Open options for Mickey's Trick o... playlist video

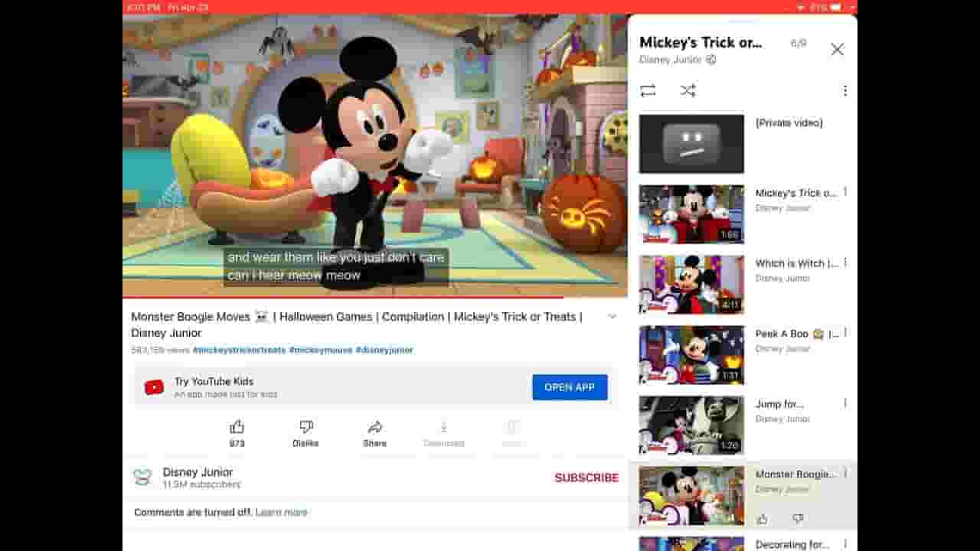[x=845, y=192]
